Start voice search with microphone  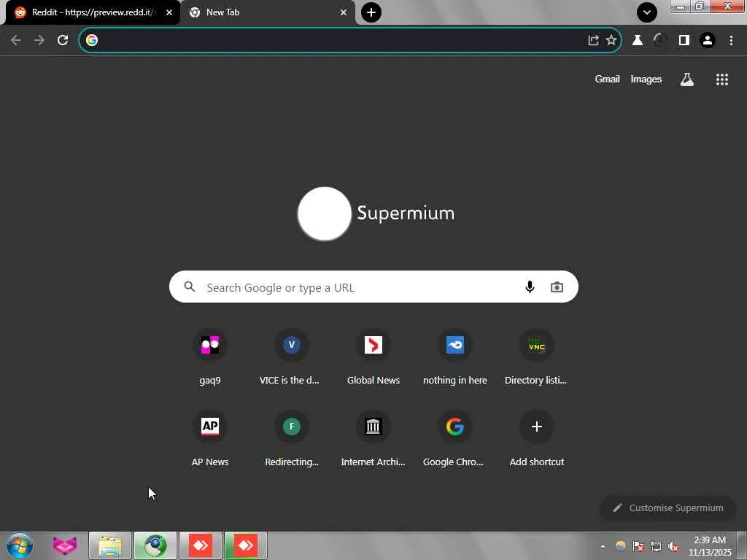pos(530,287)
